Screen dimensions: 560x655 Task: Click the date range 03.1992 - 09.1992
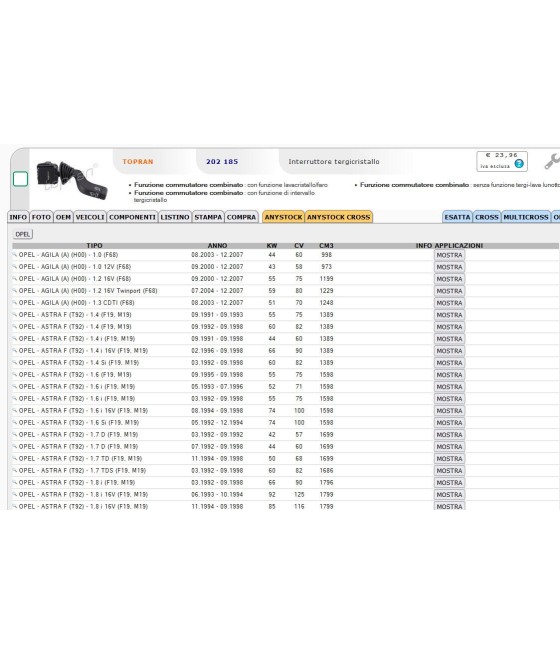pyautogui.click(x=217, y=434)
